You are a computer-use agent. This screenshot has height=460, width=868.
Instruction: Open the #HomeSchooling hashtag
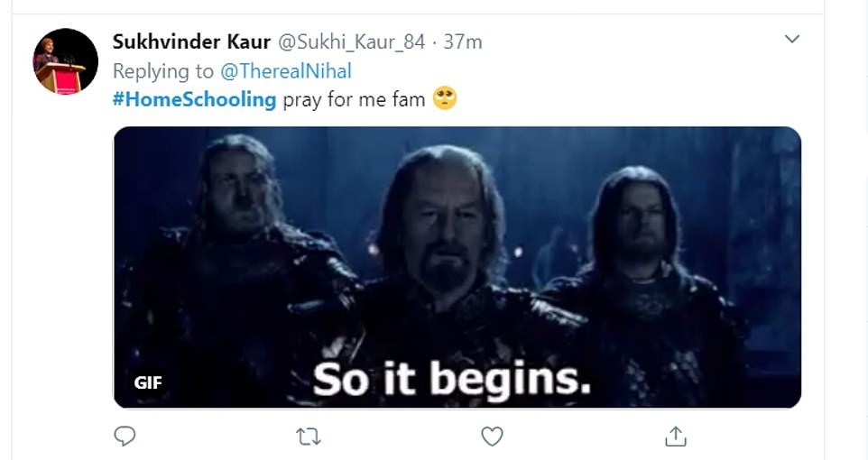click(194, 99)
